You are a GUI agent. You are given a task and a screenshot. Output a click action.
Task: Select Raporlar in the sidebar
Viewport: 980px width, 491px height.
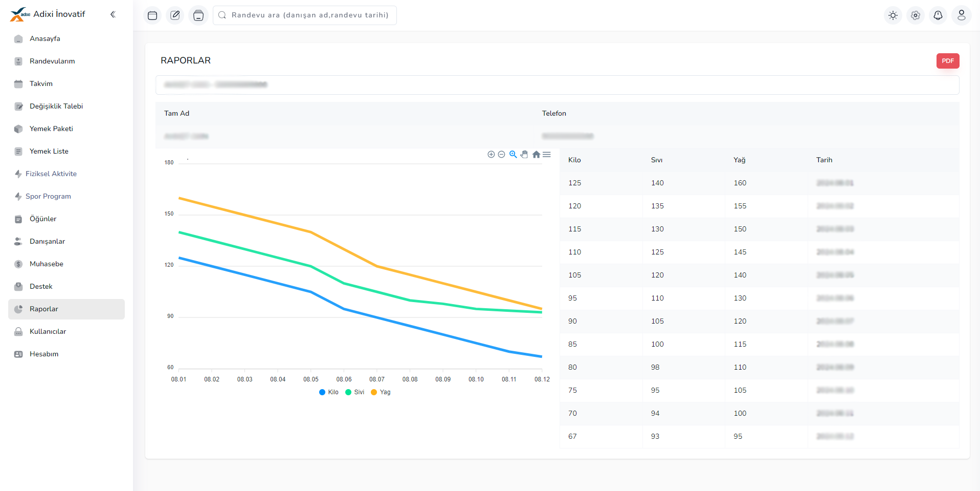(x=66, y=309)
